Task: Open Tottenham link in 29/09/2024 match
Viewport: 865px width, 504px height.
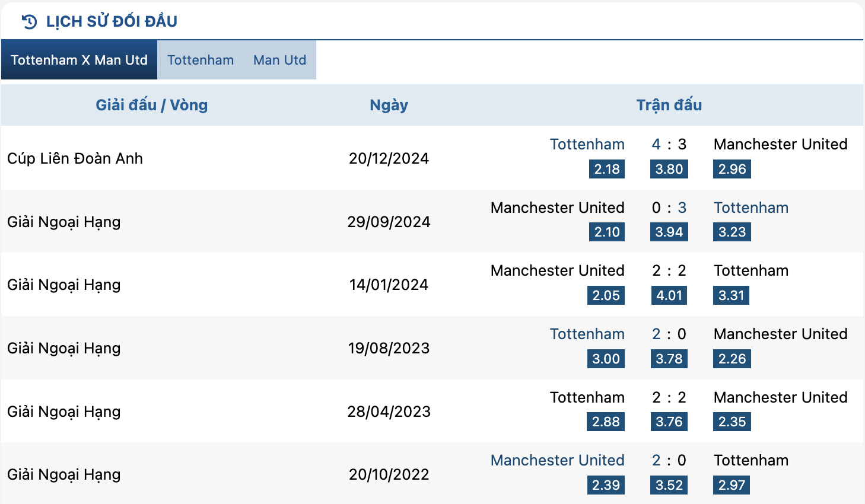Action: pyautogui.click(x=751, y=208)
